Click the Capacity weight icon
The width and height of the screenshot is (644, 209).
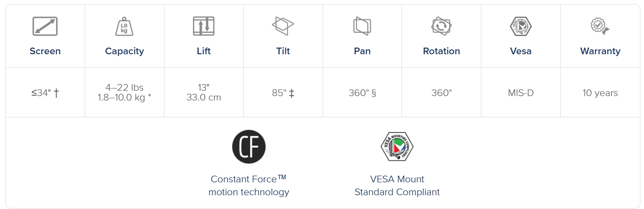(124, 26)
